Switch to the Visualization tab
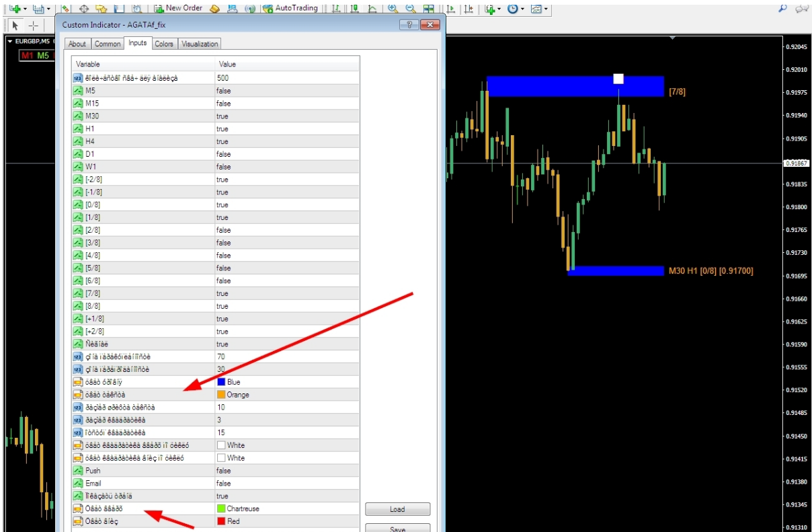 (x=200, y=44)
